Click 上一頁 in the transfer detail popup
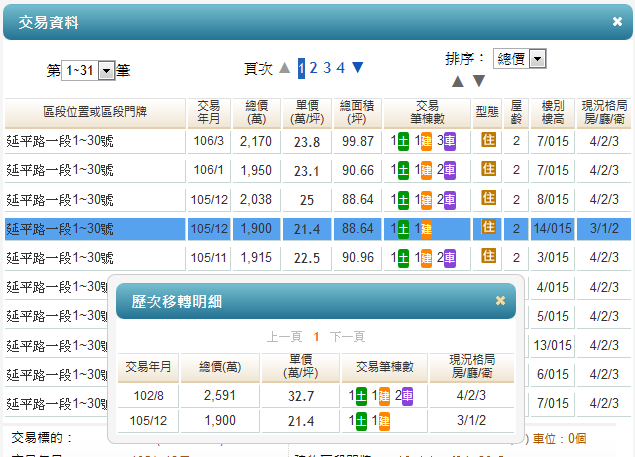The image size is (635, 457). 284,337
